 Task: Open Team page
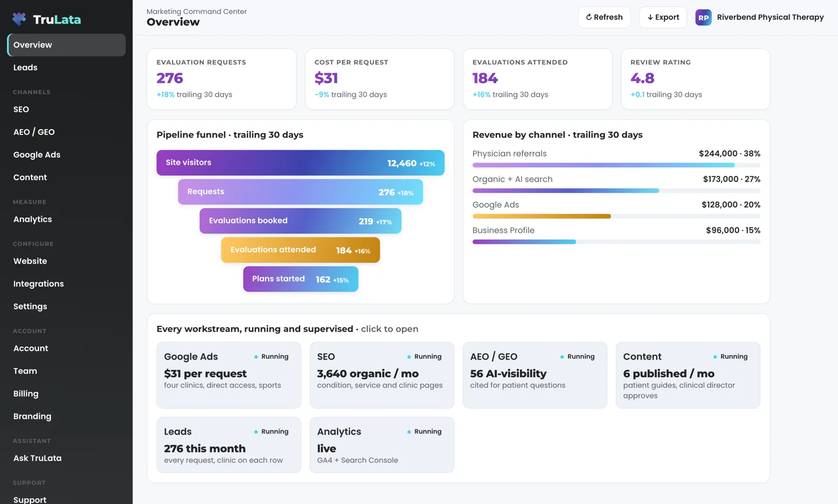67,371
